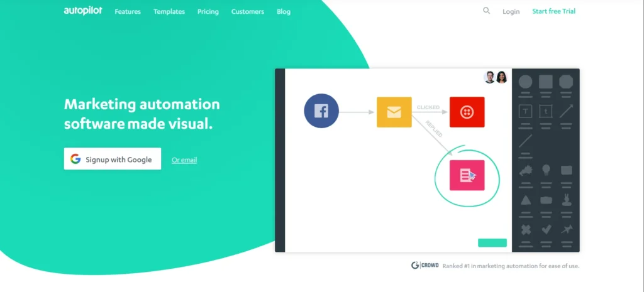
Task: Click the REPLIED arrow label
Action: coord(434,129)
